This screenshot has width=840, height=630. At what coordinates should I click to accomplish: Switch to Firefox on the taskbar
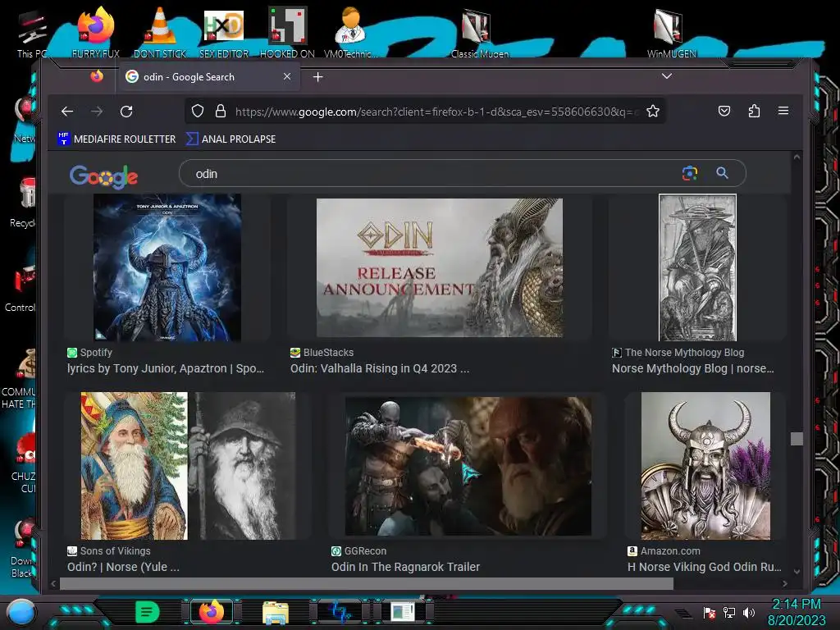(212, 612)
